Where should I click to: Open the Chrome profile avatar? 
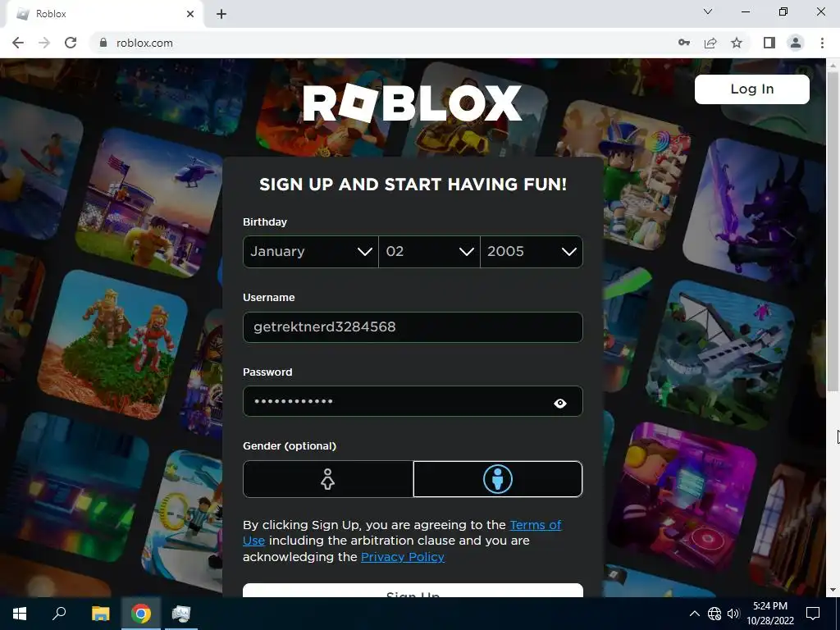pyautogui.click(x=796, y=43)
